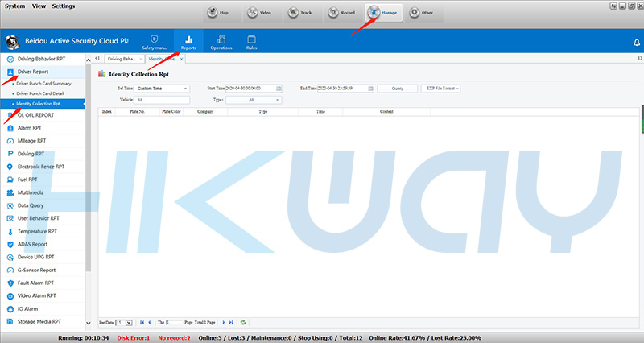This screenshot has width=644, height=343.
Task: Switch to Safety management section
Action: point(155,42)
